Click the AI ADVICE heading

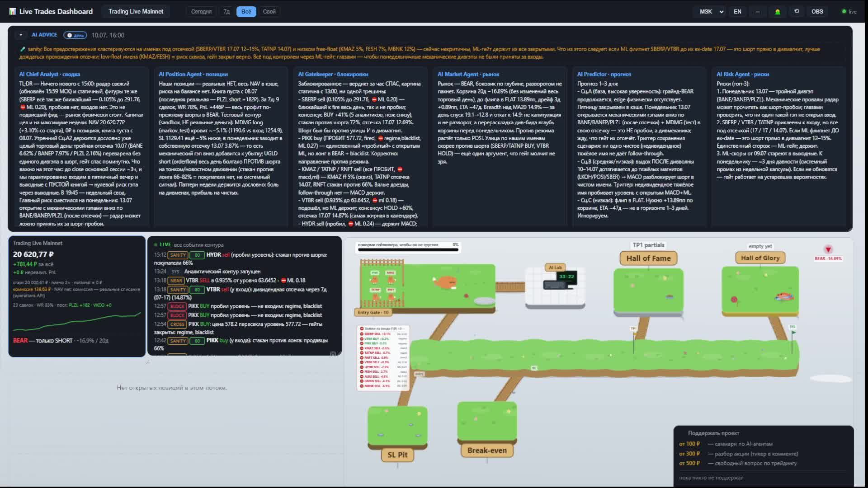click(44, 35)
